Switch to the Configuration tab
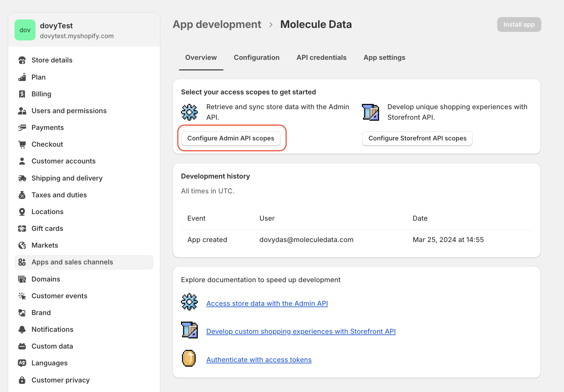 pyautogui.click(x=256, y=58)
